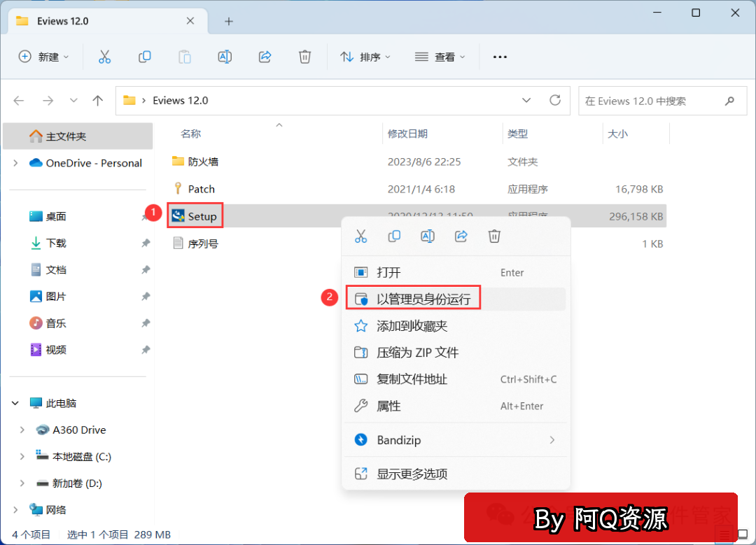The height and width of the screenshot is (545, 756).
Task: Click the Share icon in the Explorer toolbar
Action: 265,57
